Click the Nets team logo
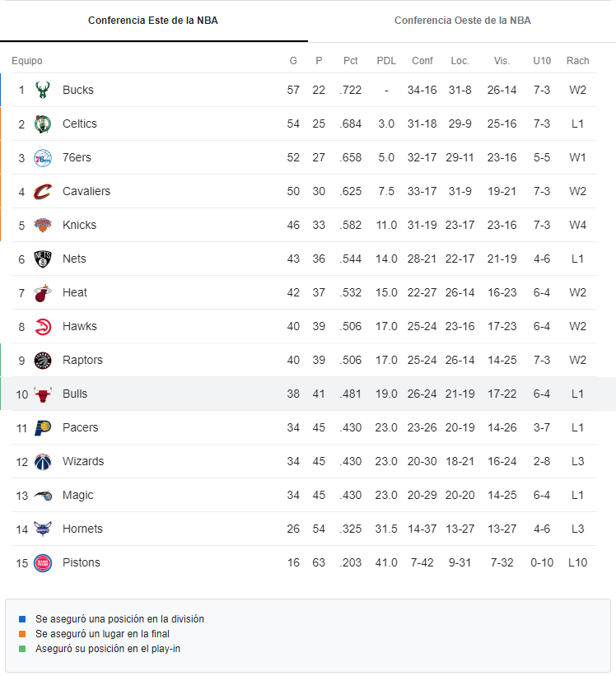The image size is (616, 676). click(x=43, y=259)
